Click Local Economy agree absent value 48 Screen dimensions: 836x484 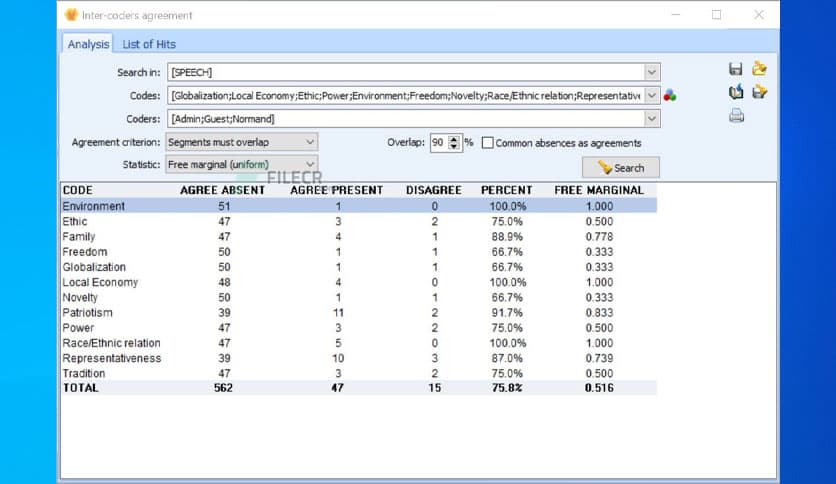pos(224,282)
